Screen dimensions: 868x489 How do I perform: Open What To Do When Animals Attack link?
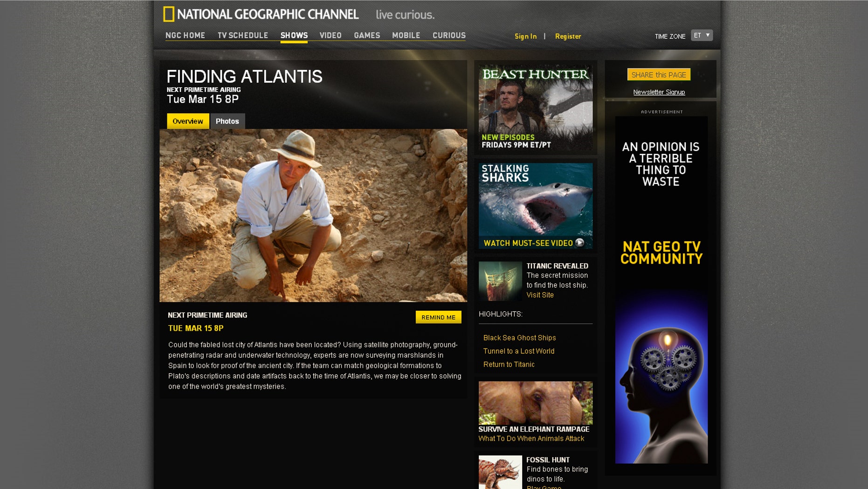(531, 439)
